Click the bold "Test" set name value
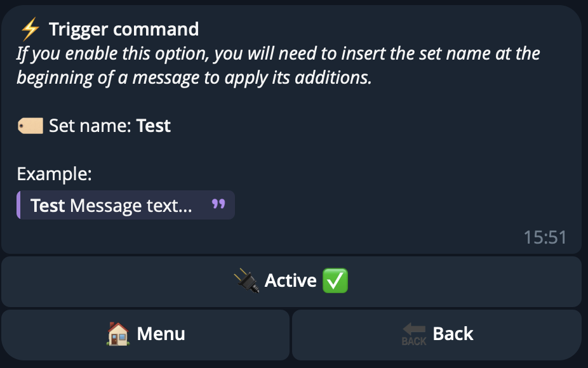Image resolution: width=588 pixels, height=368 pixels. [154, 126]
